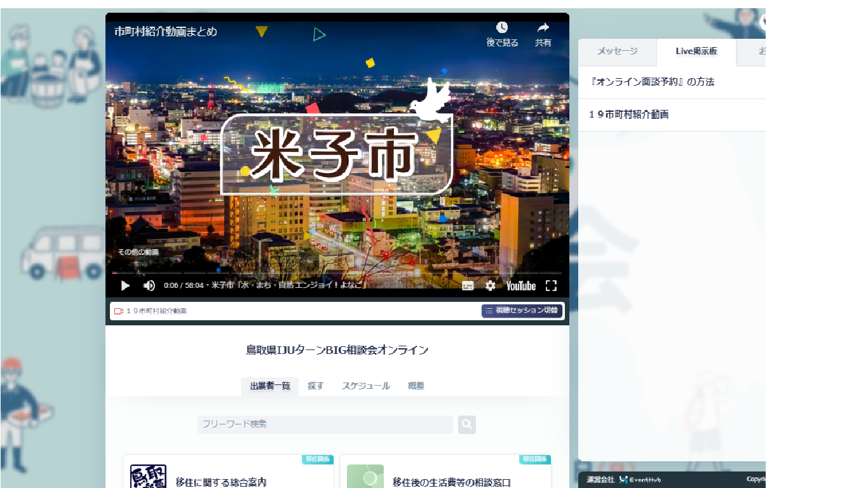Click the list icon on 視聴セッション切替 button
Screen dimensions: 868x488
point(489,311)
